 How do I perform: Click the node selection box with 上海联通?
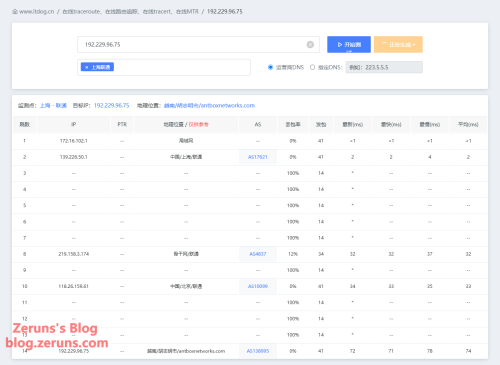(164, 67)
